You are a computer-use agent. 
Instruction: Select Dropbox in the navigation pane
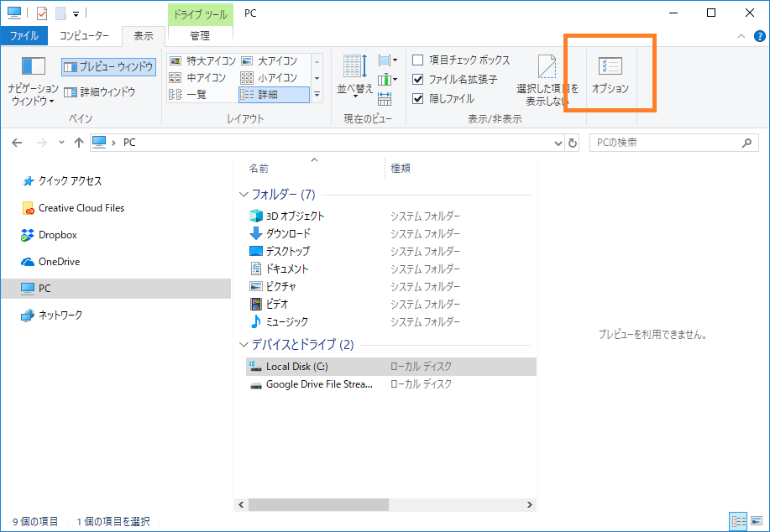[57, 235]
